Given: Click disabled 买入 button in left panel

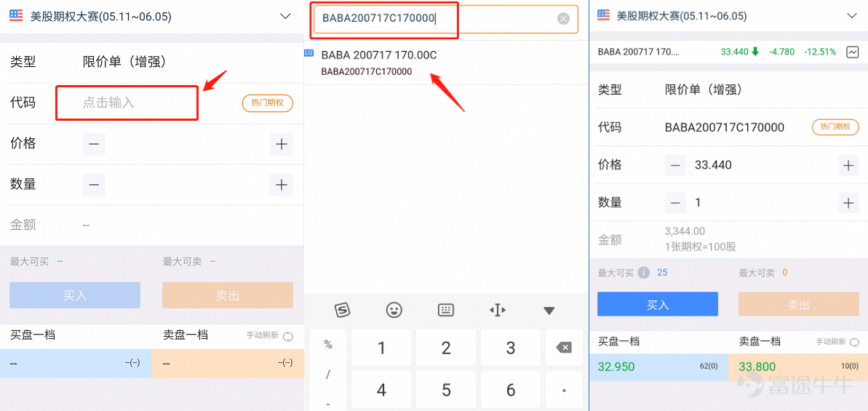Looking at the screenshot, I should click(75, 295).
